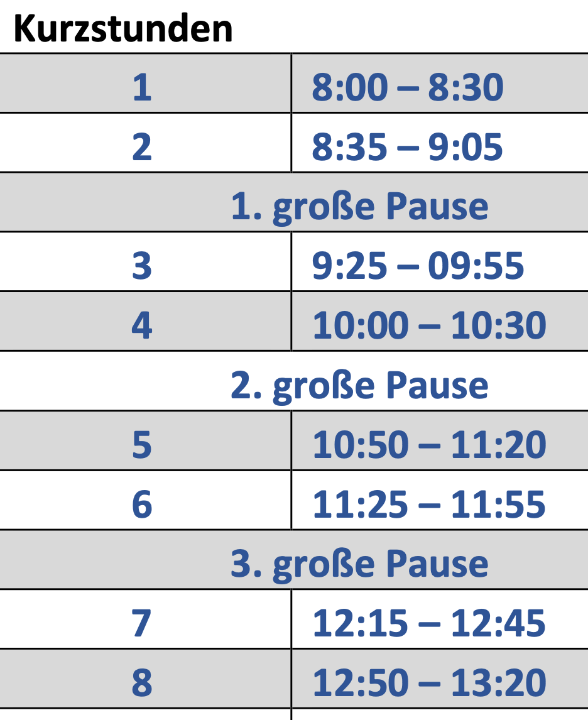Viewport: 588px width, 720px height.
Task: Click the 2. große Pause row
Action: click(x=359, y=385)
